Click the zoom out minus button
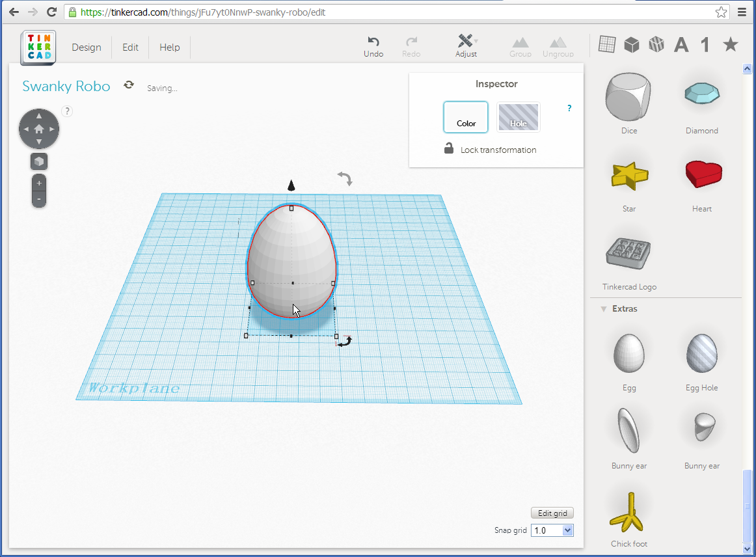This screenshot has width=756, height=557. [39, 198]
